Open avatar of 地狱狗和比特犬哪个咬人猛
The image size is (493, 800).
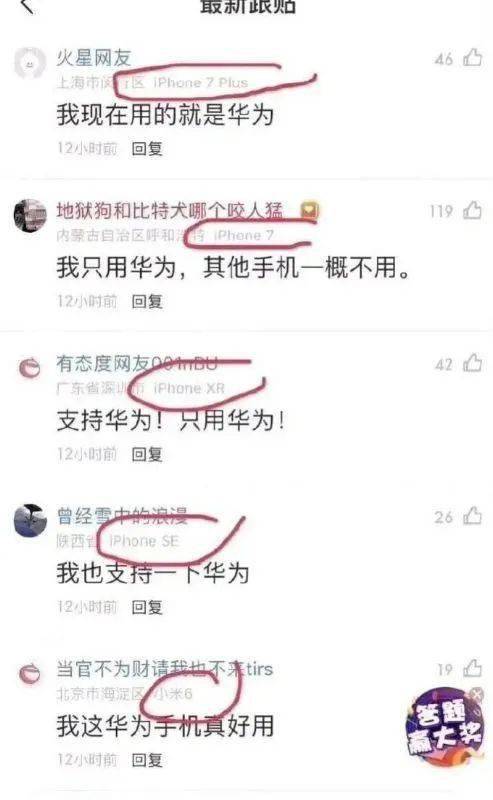point(30,215)
